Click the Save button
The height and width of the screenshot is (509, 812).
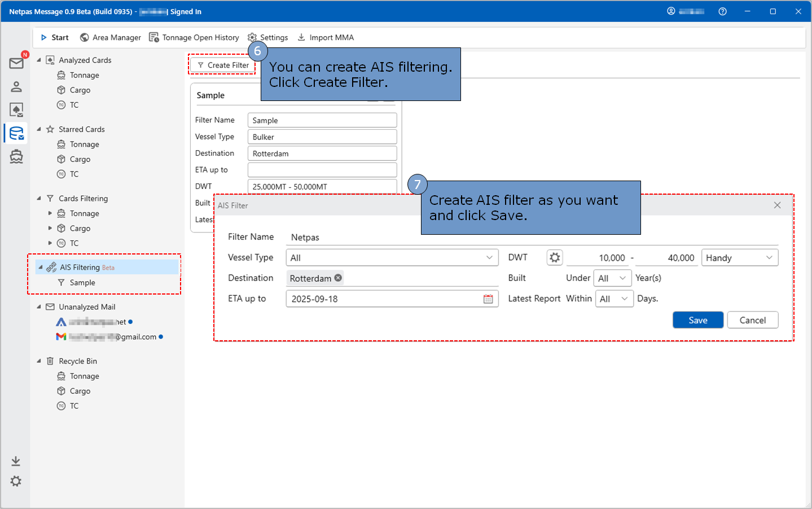697,320
